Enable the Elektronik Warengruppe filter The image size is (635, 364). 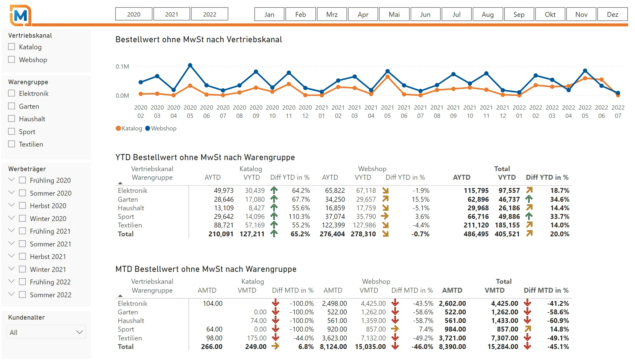(12, 93)
